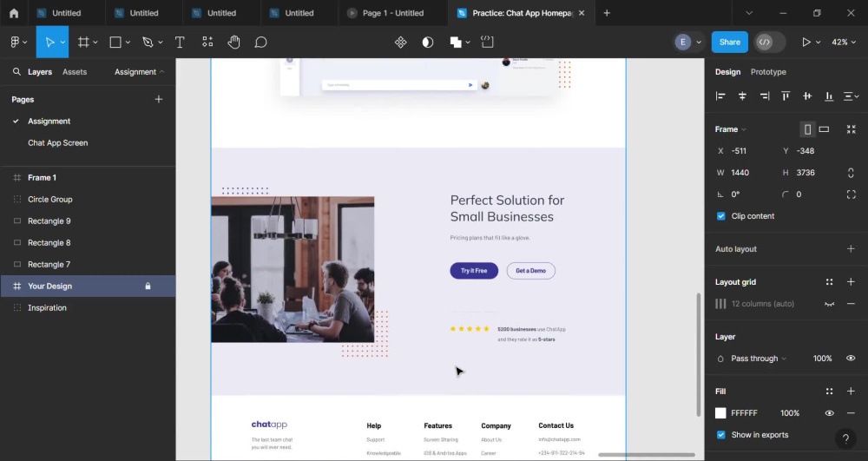Open the Figma home screen
Image resolution: width=868 pixels, height=461 pixels.
[x=14, y=13]
